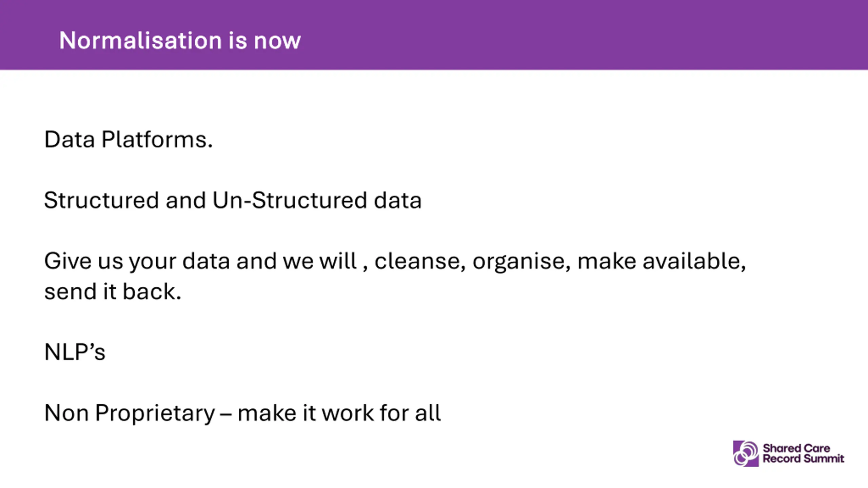Screen dimensions: 868x488
Task: Select the word 'Un-Structured' in the second line
Action: (x=290, y=200)
